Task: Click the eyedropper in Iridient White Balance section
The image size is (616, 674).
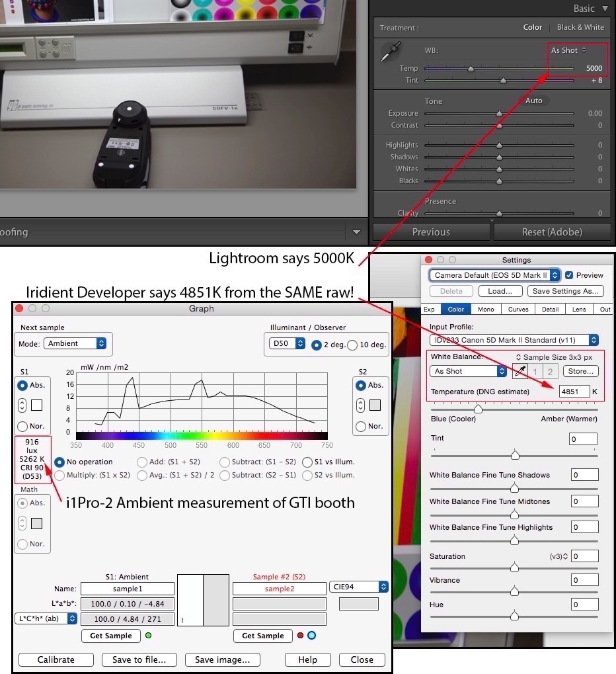Action: click(521, 371)
